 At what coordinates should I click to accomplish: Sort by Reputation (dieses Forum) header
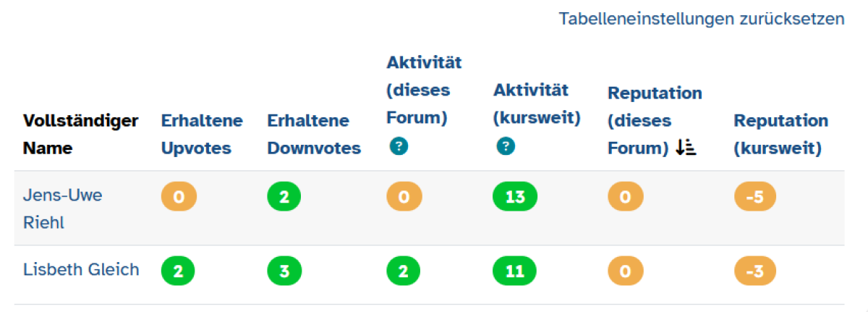(654, 120)
